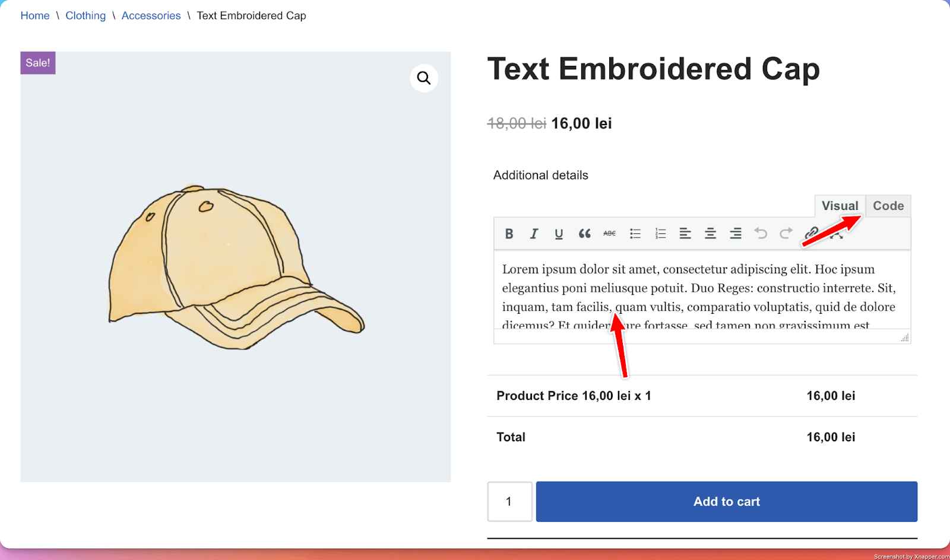The height and width of the screenshot is (560, 950).
Task: Apply strikethrough formatting
Action: click(x=609, y=234)
